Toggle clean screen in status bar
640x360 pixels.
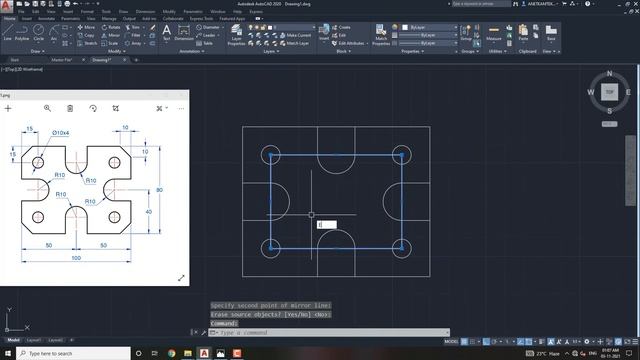coord(627,342)
